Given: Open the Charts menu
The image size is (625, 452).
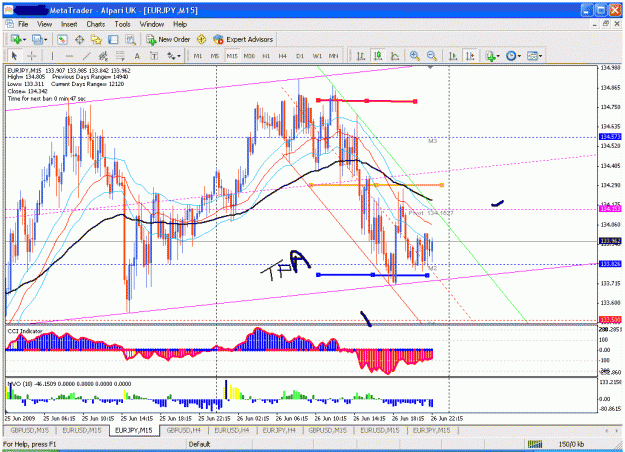Looking at the screenshot, I should pyautogui.click(x=96, y=24).
